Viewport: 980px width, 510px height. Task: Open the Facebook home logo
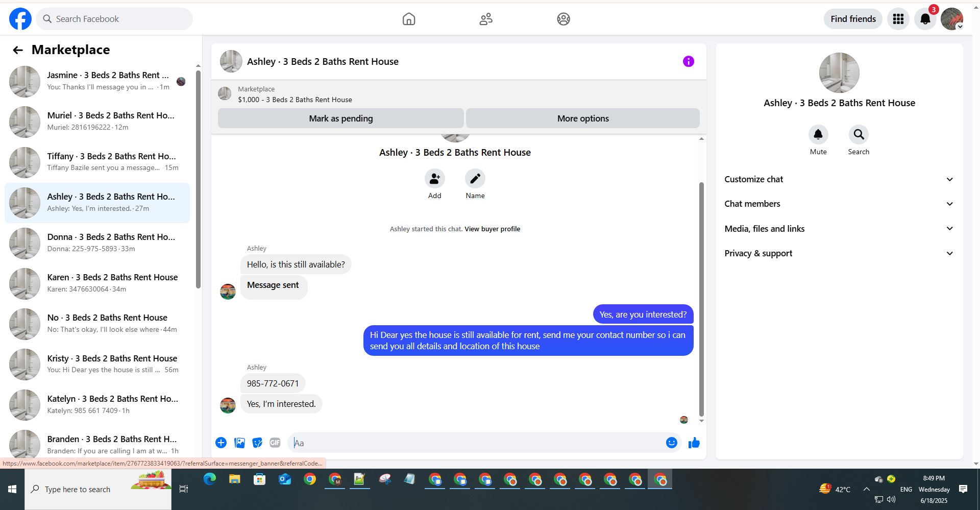(20, 19)
